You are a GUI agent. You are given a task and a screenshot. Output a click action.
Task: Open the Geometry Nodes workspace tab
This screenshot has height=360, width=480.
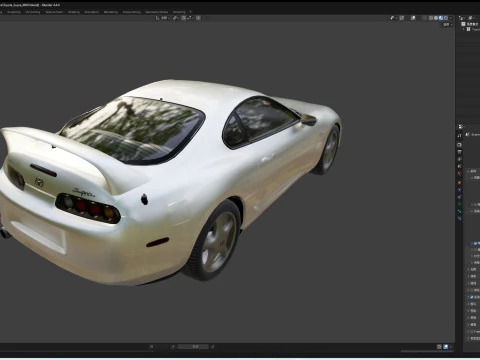tap(157, 12)
